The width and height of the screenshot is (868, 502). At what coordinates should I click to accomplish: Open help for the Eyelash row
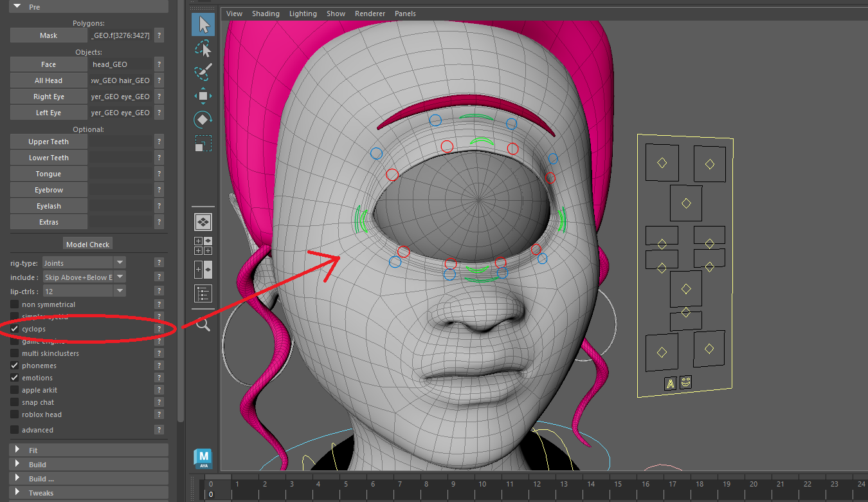pyautogui.click(x=159, y=206)
